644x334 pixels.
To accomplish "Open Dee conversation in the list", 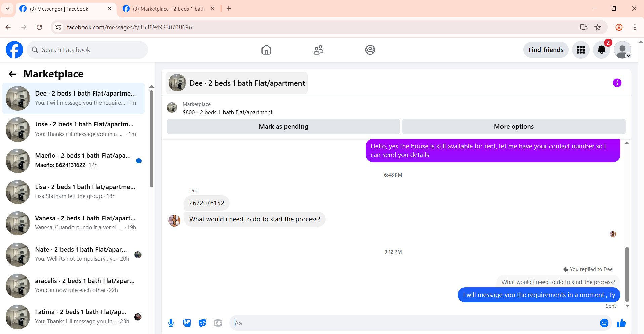I will [x=74, y=98].
